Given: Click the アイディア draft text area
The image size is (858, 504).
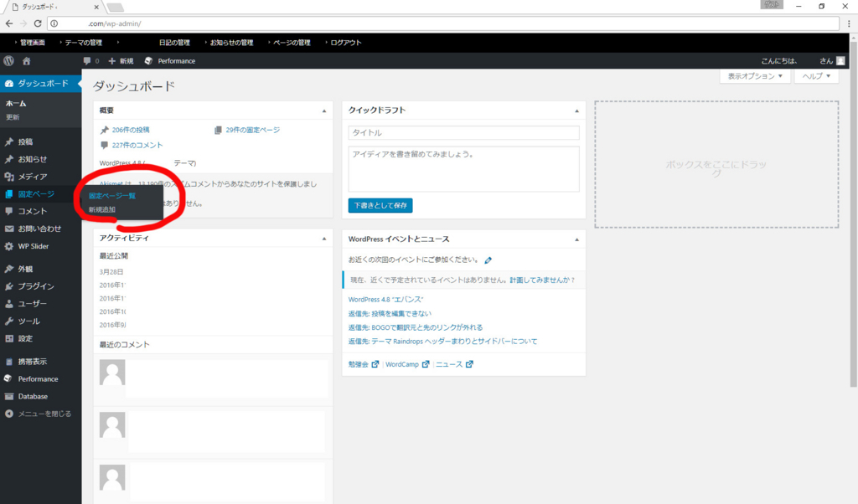Looking at the screenshot, I should pyautogui.click(x=463, y=169).
